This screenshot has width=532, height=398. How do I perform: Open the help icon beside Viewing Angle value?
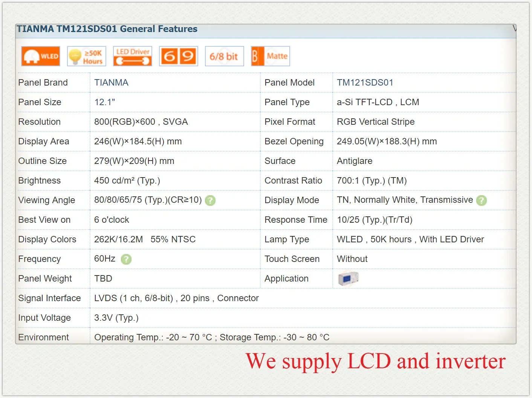pos(210,201)
